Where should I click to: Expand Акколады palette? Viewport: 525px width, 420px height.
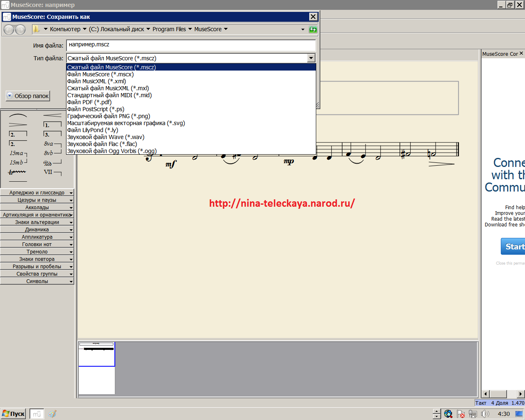pos(37,208)
